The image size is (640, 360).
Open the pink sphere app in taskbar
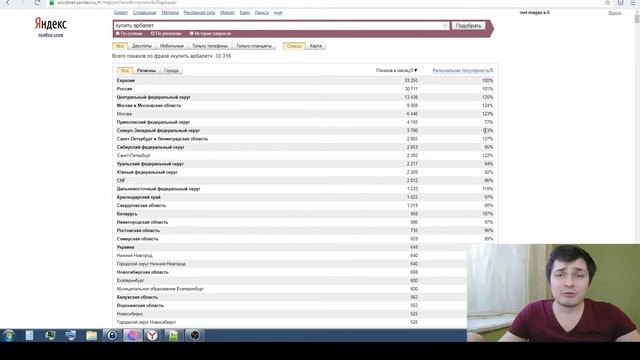[x=133, y=336]
